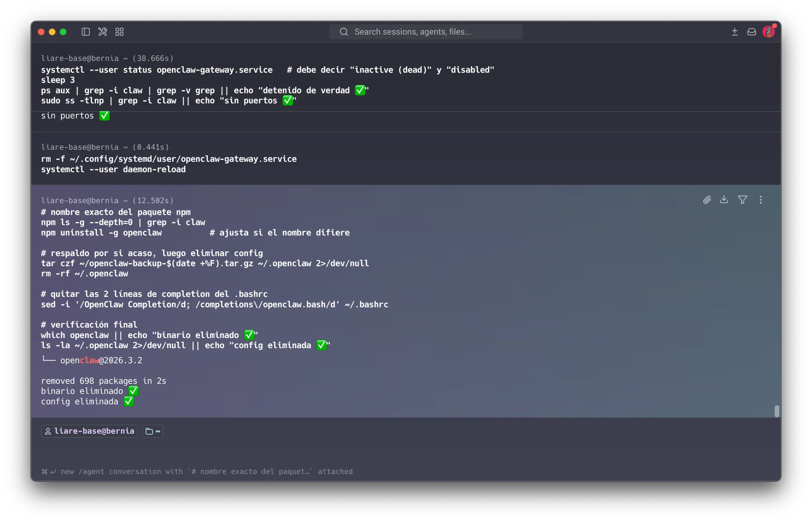Image resolution: width=812 pixels, height=522 pixels.
Task: Open the home directory folder chip
Action: 153,431
